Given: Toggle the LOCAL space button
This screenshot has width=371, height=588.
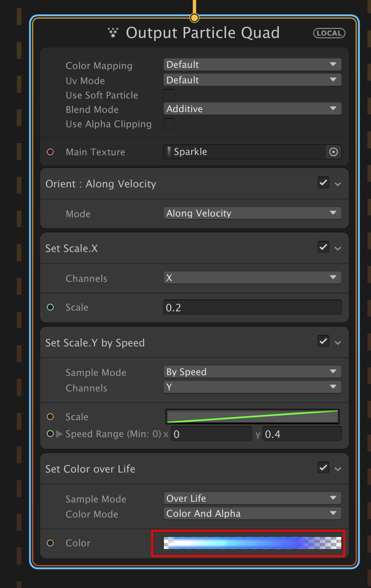Looking at the screenshot, I should point(329,33).
